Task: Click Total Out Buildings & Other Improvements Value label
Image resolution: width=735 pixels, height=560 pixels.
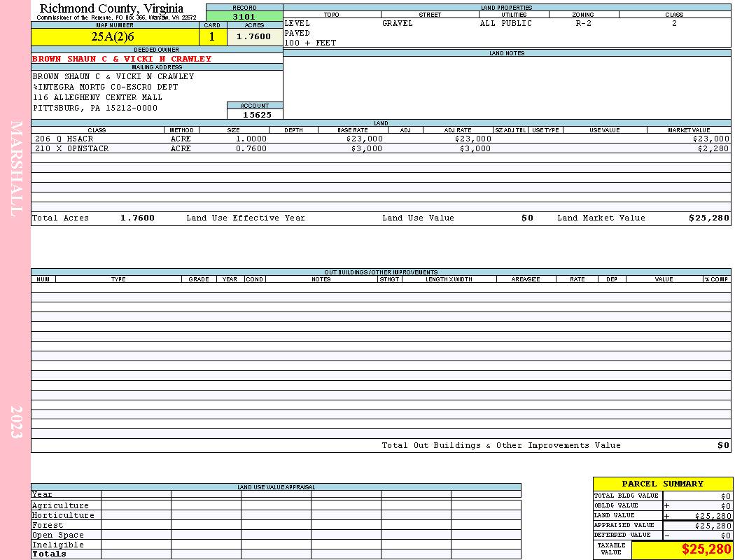Action: pyautogui.click(x=501, y=446)
